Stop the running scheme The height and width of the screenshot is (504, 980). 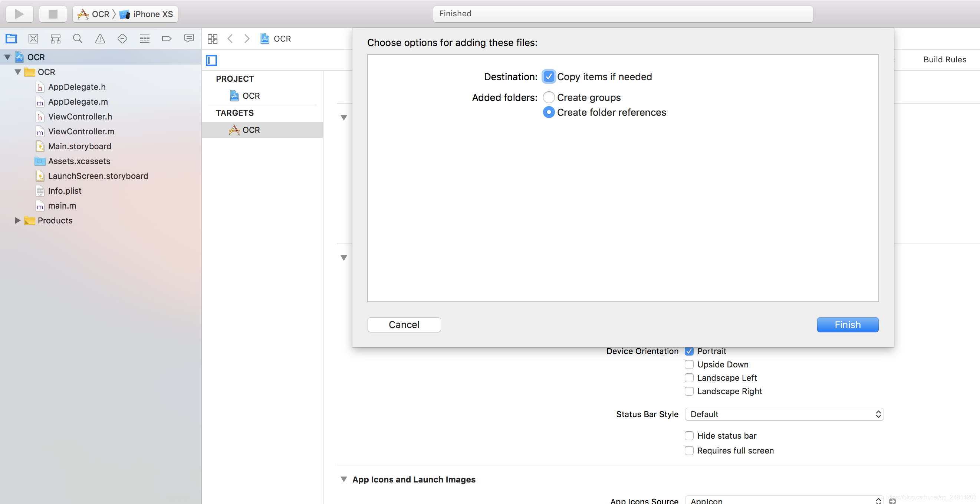click(x=53, y=14)
